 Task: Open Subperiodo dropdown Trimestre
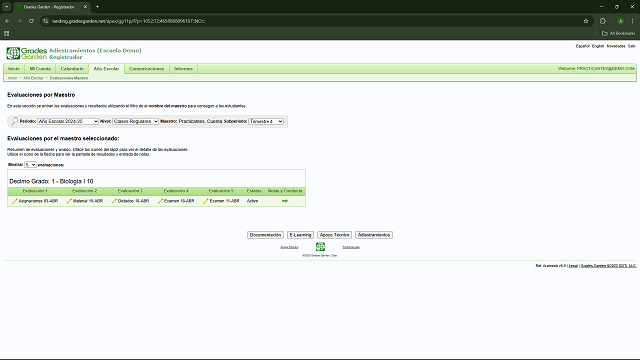266,121
